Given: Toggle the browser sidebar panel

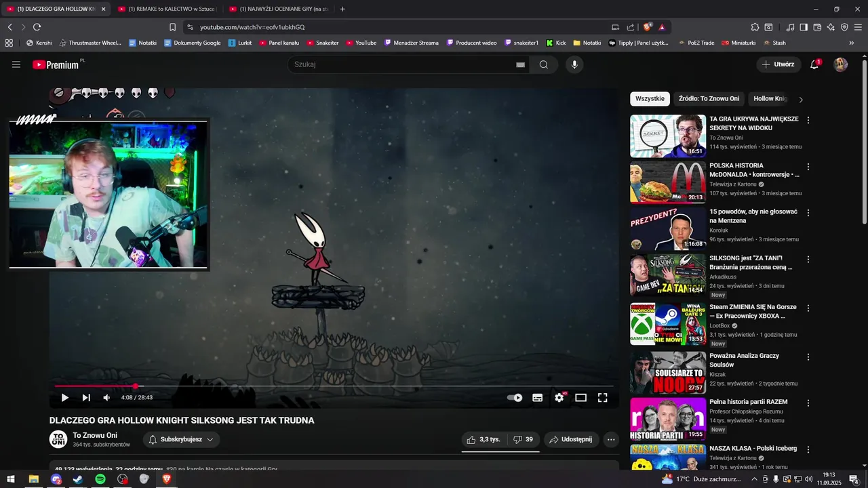Looking at the screenshot, I should point(804,27).
